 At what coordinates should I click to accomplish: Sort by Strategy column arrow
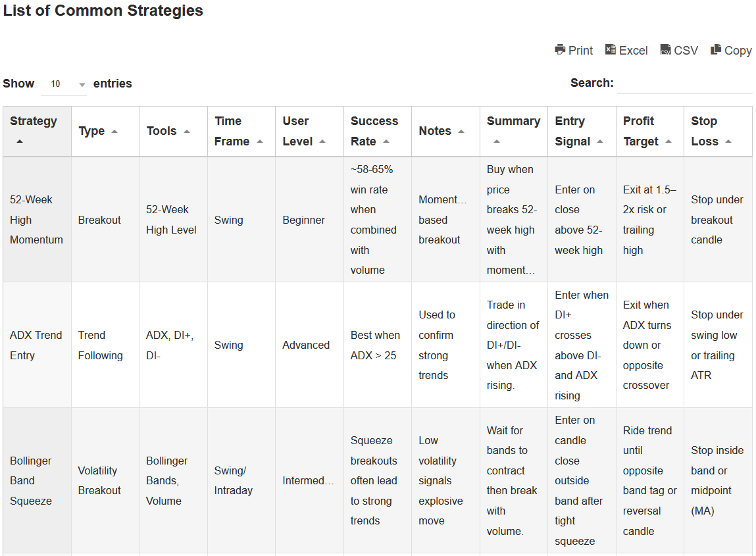(20, 141)
